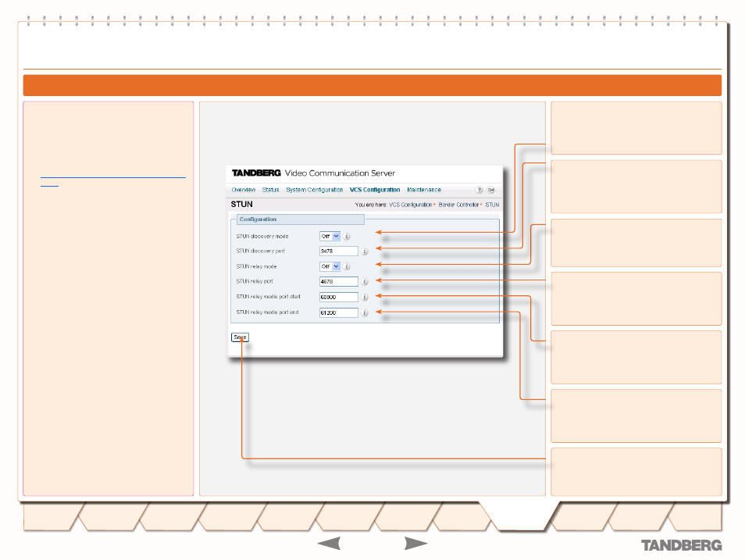Click the 'Video Communication Server' title text

click(x=340, y=173)
